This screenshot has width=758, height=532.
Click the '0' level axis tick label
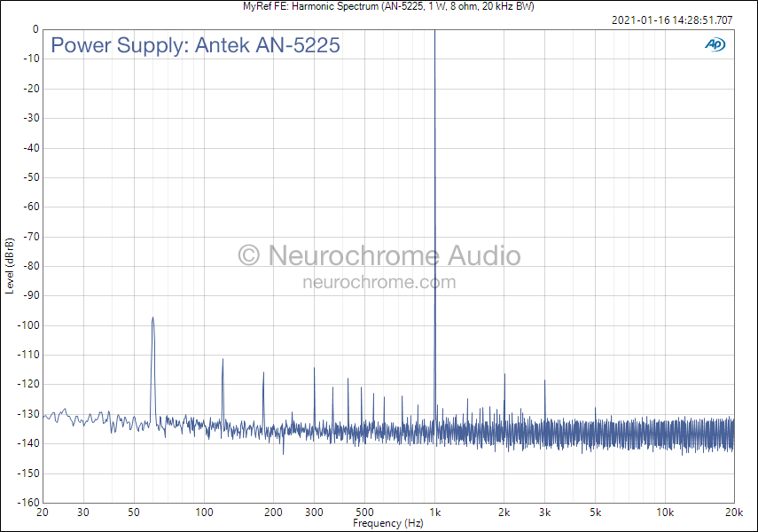35,29
